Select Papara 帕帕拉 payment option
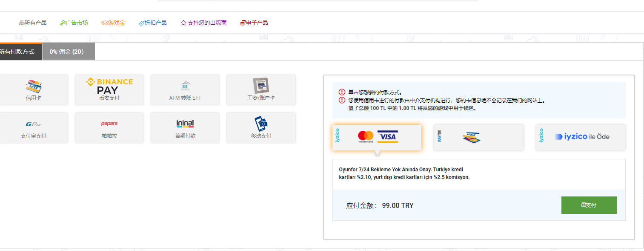 109,128
